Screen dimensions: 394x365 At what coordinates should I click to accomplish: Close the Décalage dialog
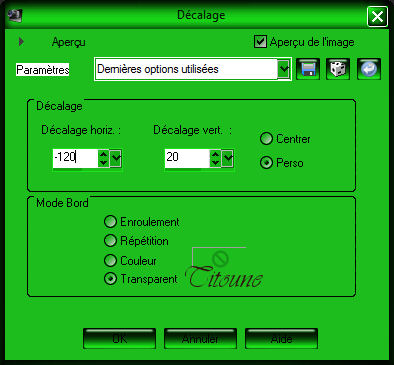click(x=377, y=16)
